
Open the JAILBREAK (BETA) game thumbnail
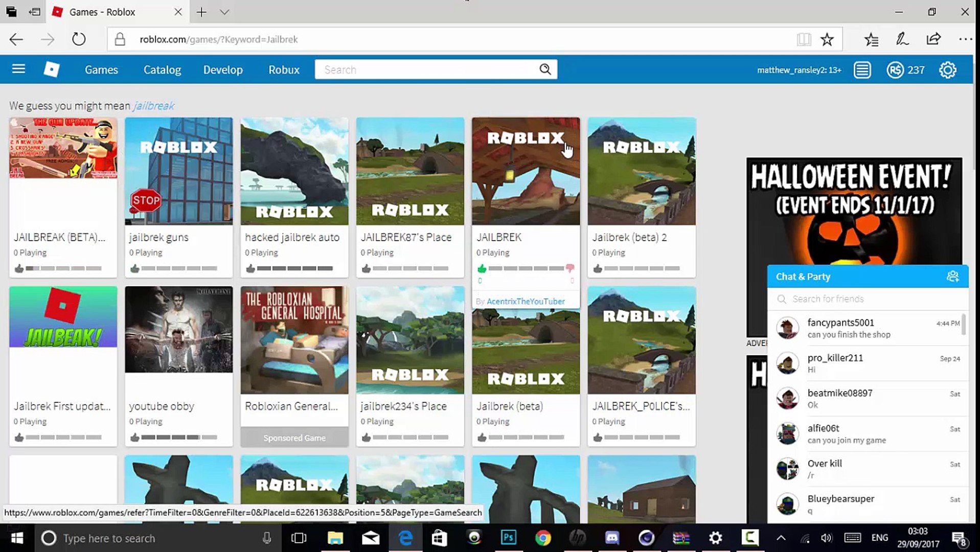[x=63, y=148]
